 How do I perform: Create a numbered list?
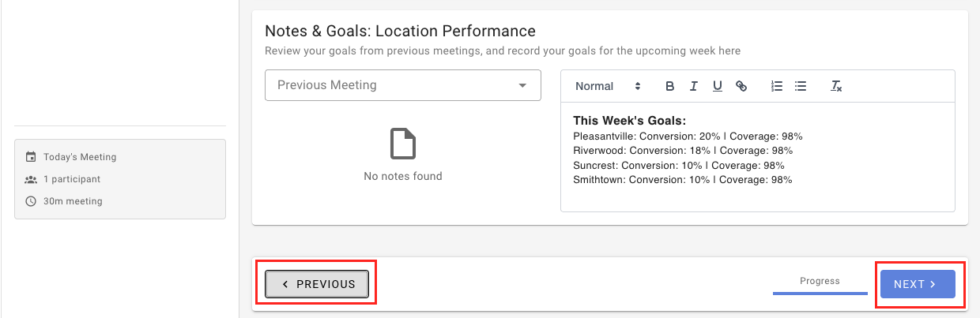(777, 86)
